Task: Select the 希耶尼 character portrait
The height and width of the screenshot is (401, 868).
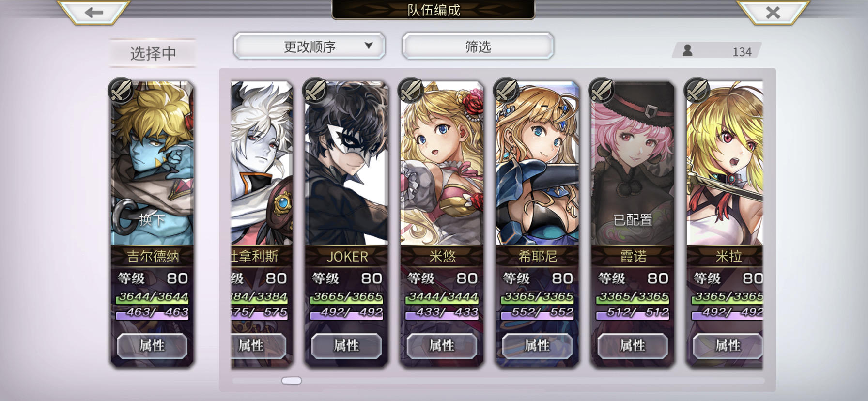Action: click(x=537, y=164)
